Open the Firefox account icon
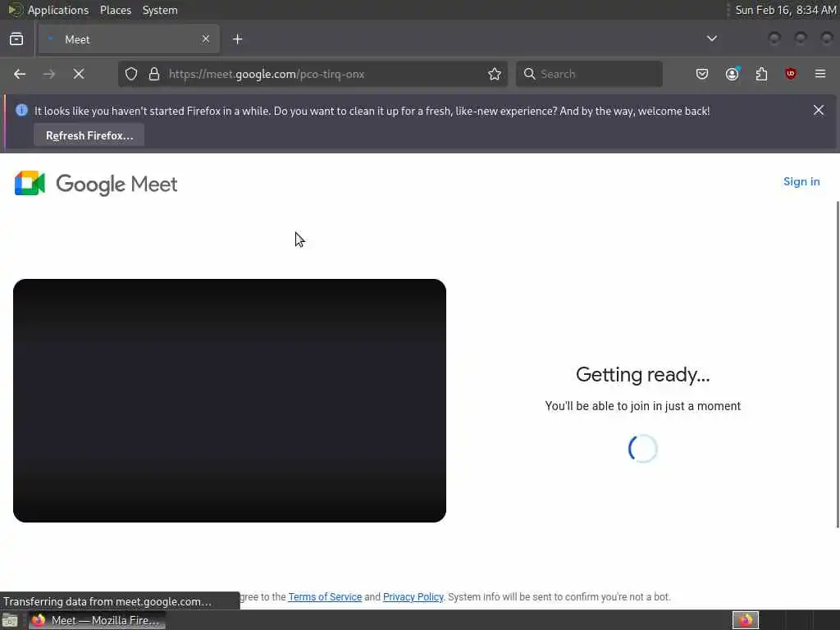The height and width of the screenshot is (630, 840). tap(733, 74)
